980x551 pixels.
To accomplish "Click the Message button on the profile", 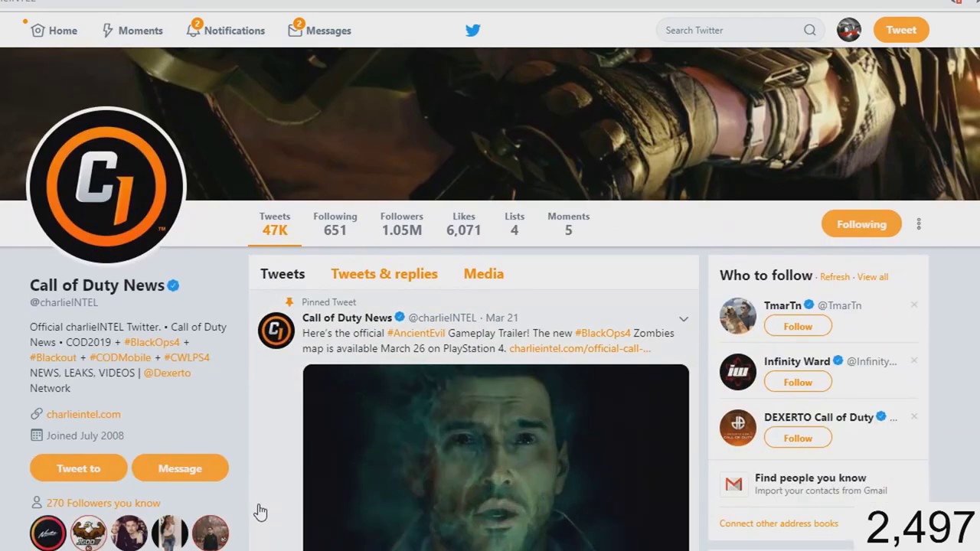I will 180,468.
